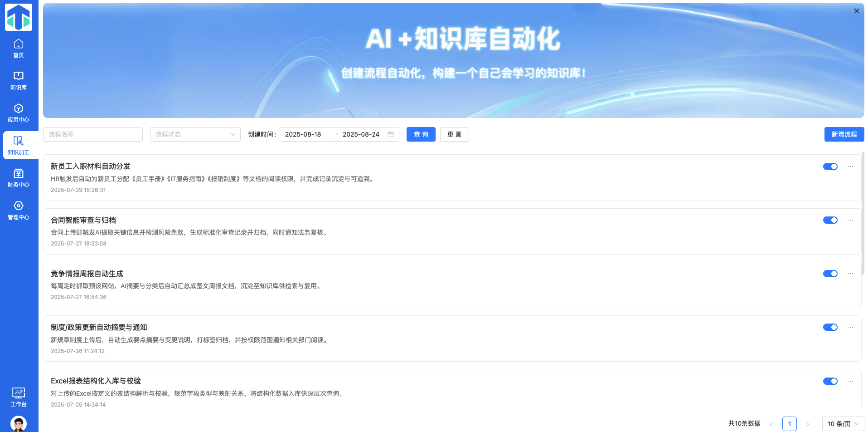Click the end date 2025-08-24 field
The width and height of the screenshot is (868, 432).
click(x=361, y=134)
